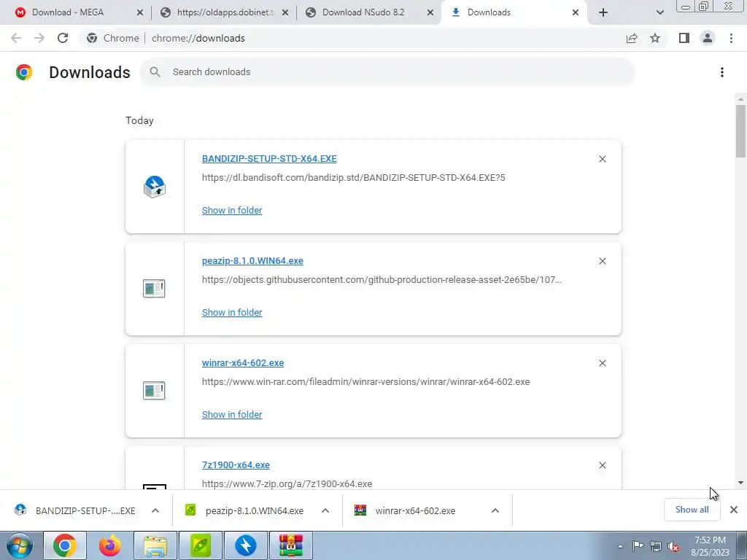Expand options for winrar shelf item
747x560 pixels.
point(495,510)
